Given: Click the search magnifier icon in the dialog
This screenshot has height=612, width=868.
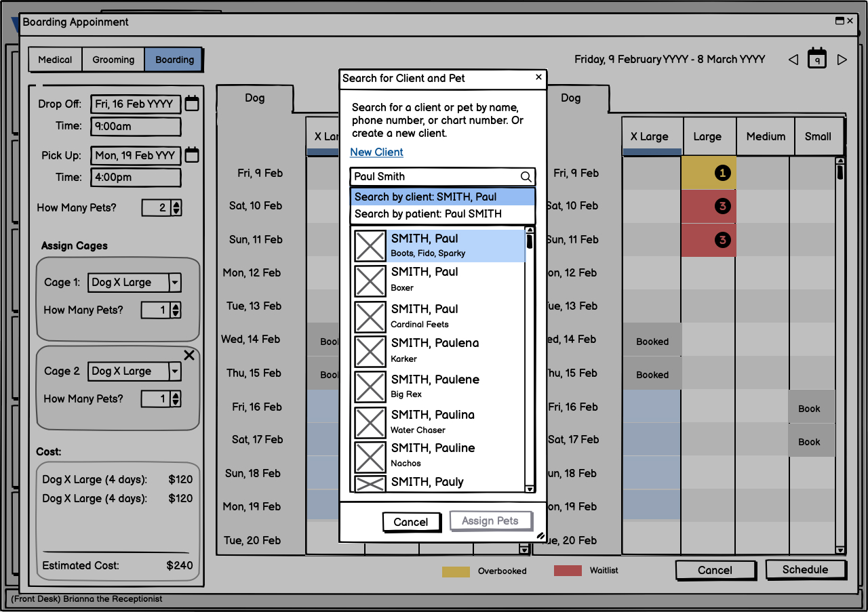Looking at the screenshot, I should click(526, 177).
